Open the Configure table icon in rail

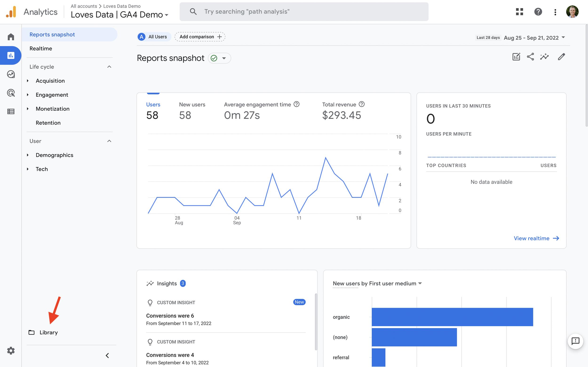tap(11, 112)
